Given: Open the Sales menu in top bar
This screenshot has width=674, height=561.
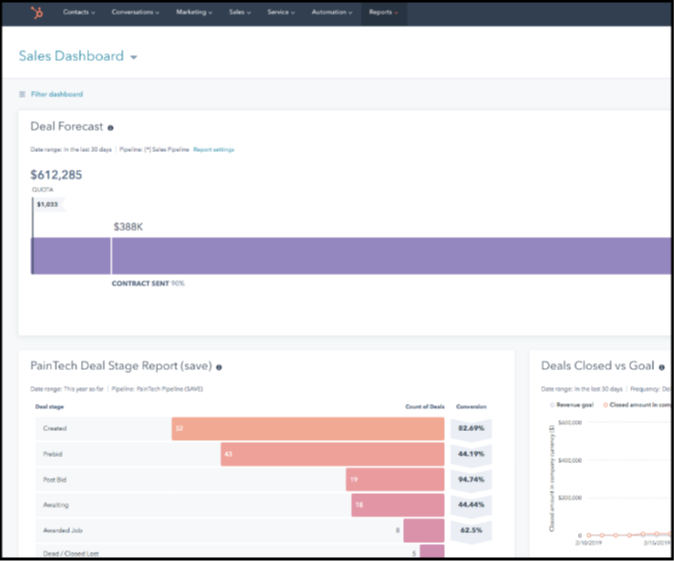Looking at the screenshot, I should (x=240, y=13).
